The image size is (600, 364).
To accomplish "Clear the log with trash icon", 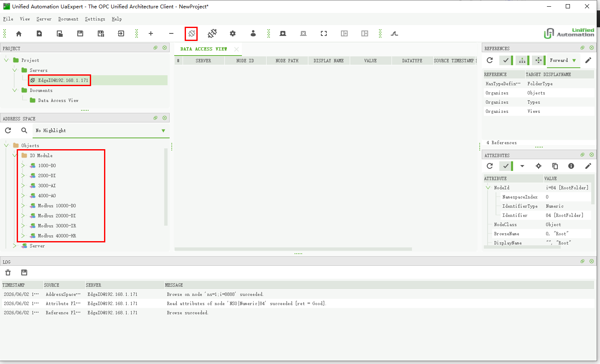I will tap(8, 272).
